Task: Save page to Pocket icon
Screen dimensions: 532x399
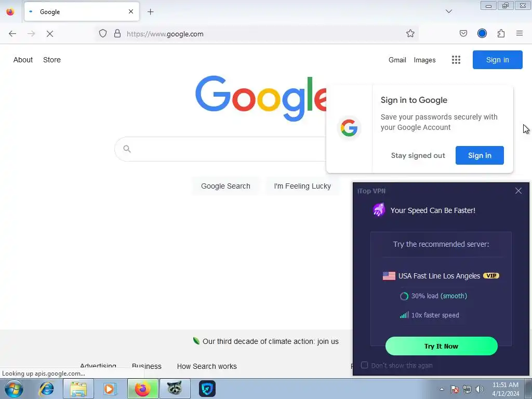Action: pos(463,34)
